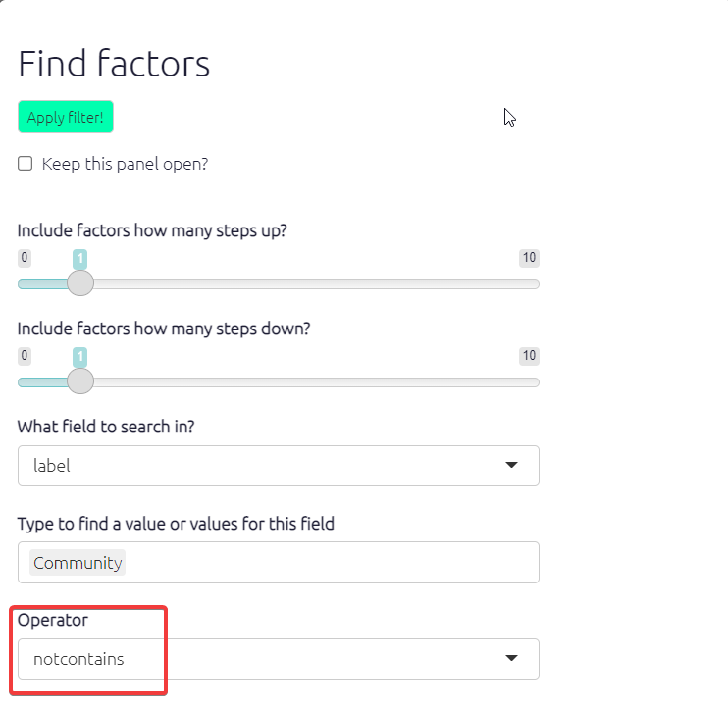Click the arrow on the search field dropdown
Screen dimensions: 728x709
511,466
